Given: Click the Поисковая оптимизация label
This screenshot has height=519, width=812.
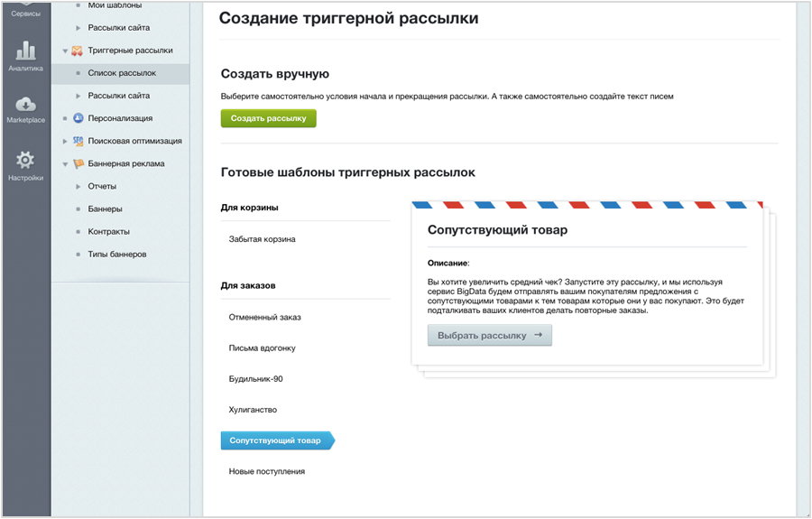Looking at the screenshot, I should (134, 141).
